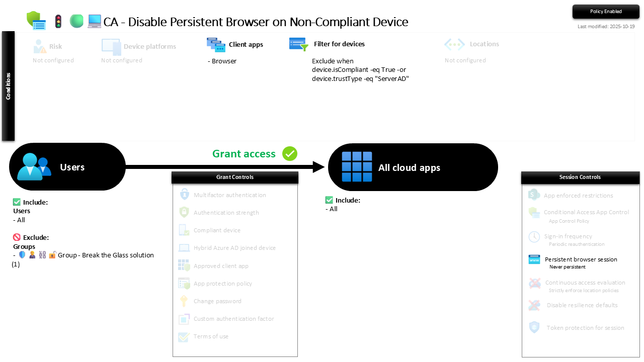The height and width of the screenshot is (362, 644).
Task: Click the Risk condition icon
Action: (x=40, y=46)
